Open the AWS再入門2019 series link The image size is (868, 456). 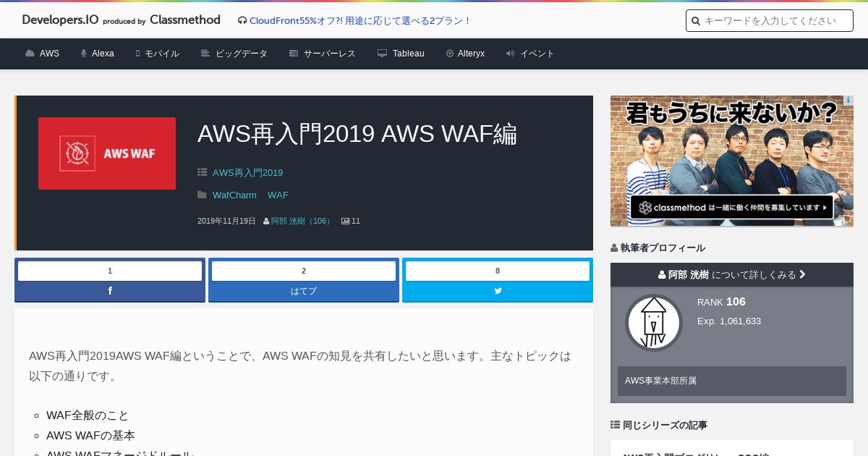pos(247,172)
